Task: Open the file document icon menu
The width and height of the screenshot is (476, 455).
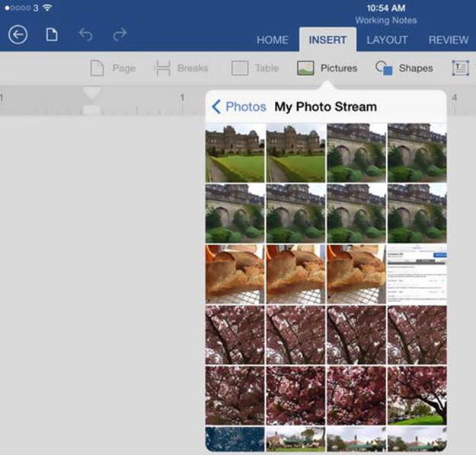Action: (x=52, y=34)
